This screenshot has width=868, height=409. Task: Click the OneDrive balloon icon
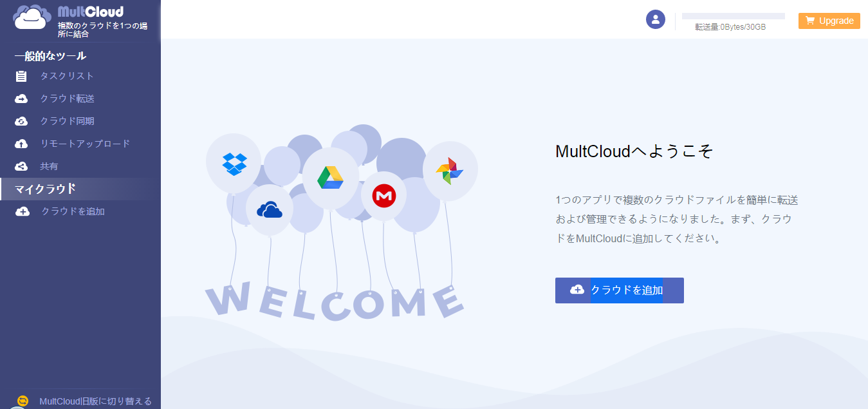tap(270, 209)
